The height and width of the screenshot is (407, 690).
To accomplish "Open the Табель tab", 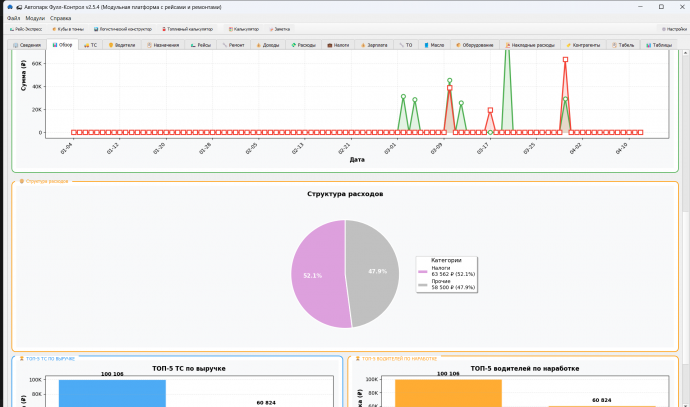I will click(623, 45).
